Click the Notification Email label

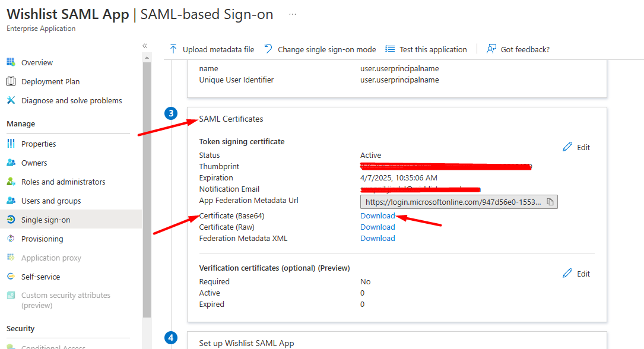pyautogui.click(x=229, y=189)
